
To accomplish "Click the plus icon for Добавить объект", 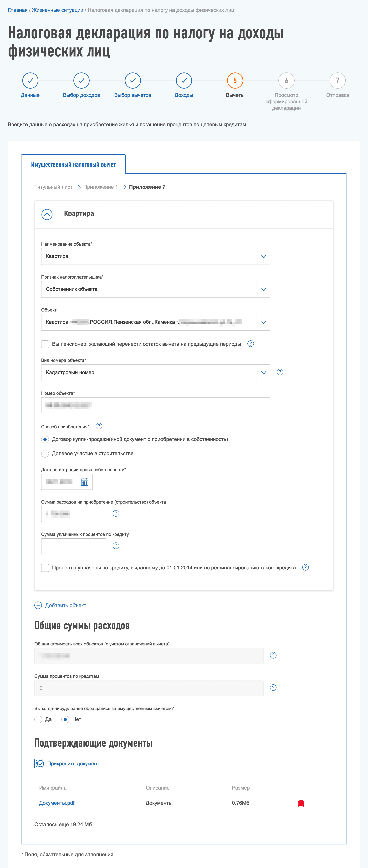I will [x=38, y=605].
